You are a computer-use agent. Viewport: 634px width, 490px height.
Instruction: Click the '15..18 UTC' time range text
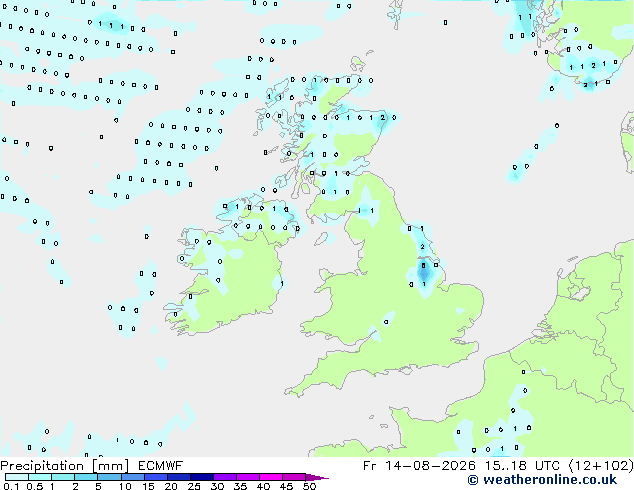[x=523, y=466]
